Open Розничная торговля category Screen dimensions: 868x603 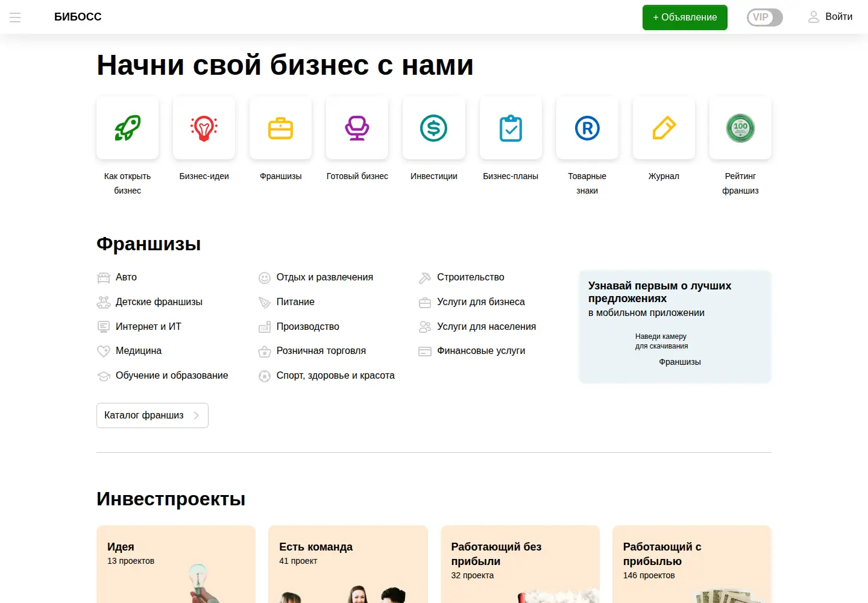[321, 350]
